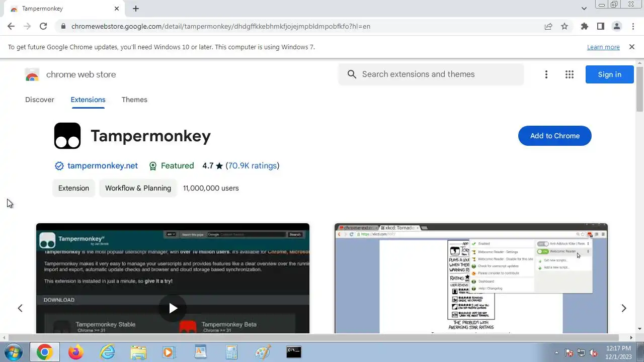Open the Command Prompt taskbar icon

pyautogui.click(x=294, y=352)
